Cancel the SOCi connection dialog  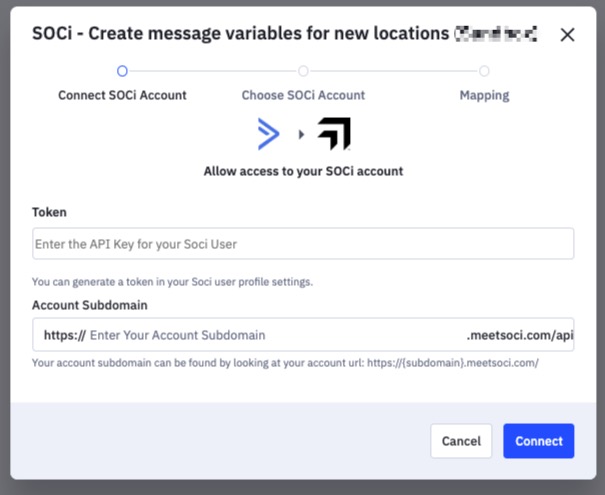click(x=461, y=441)
